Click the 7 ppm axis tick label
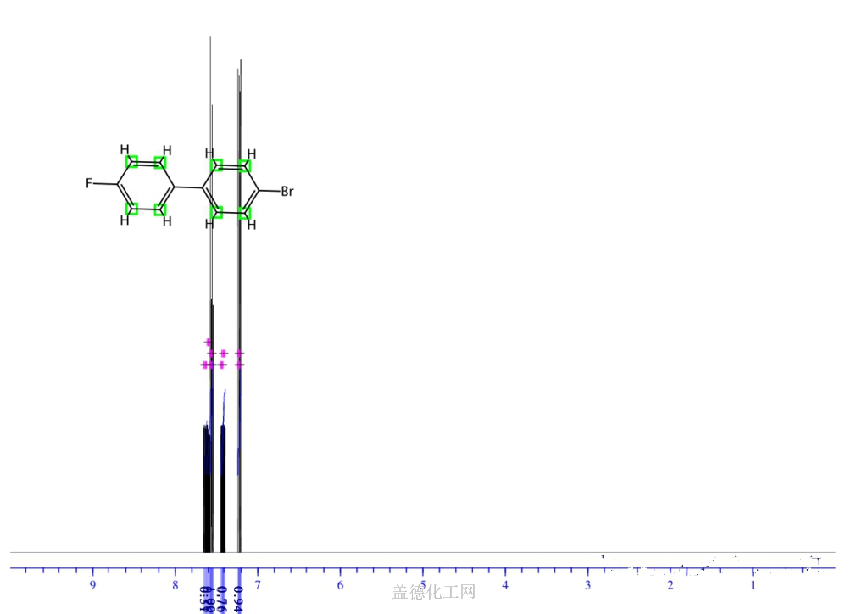The width and height of the screenshot is (868, 614). coord(258,585)
